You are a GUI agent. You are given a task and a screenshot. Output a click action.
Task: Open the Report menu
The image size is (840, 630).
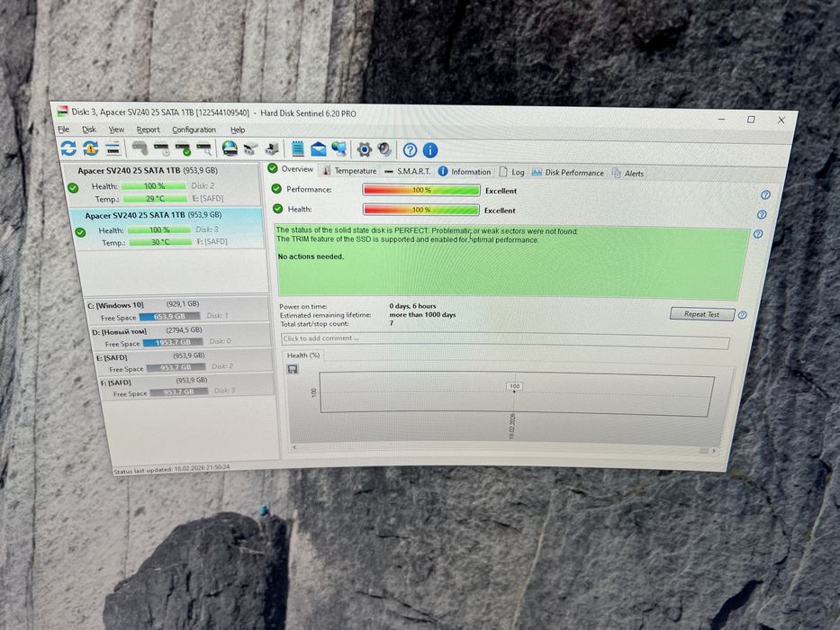(148, 130)
